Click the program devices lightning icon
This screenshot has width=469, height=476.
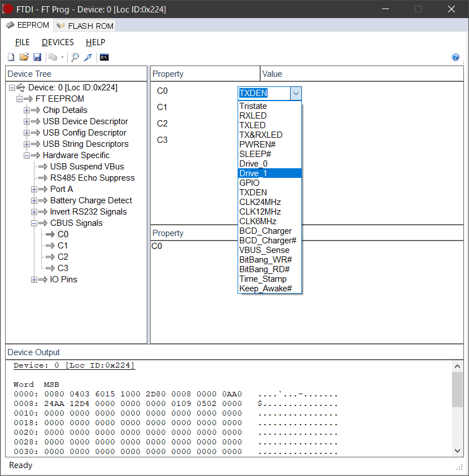pyautogui.click(x=88, y=57)
